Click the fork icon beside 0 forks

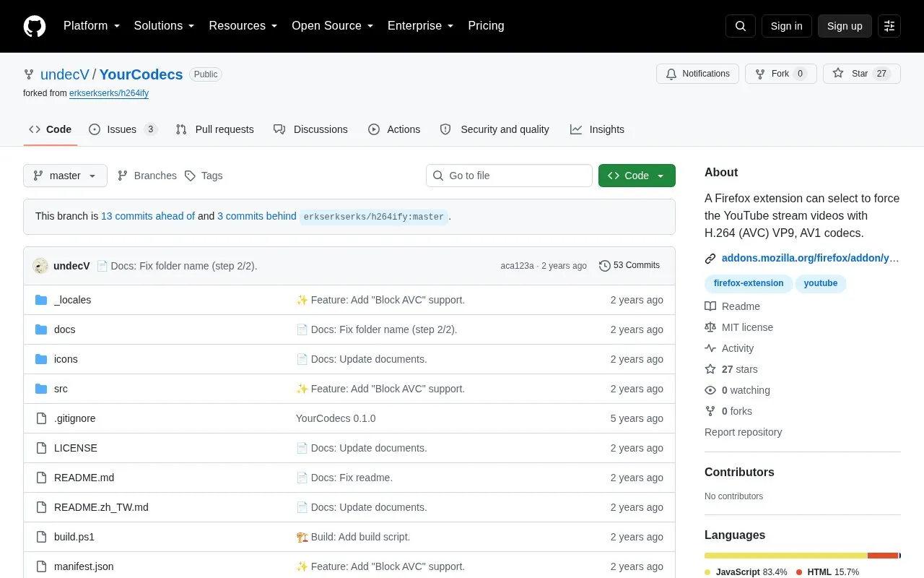click(710, 411)
